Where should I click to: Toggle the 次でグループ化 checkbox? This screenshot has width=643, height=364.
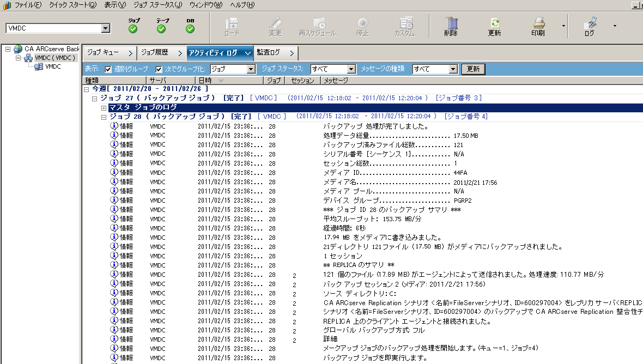pyautogui.click(x=159, y=69)
